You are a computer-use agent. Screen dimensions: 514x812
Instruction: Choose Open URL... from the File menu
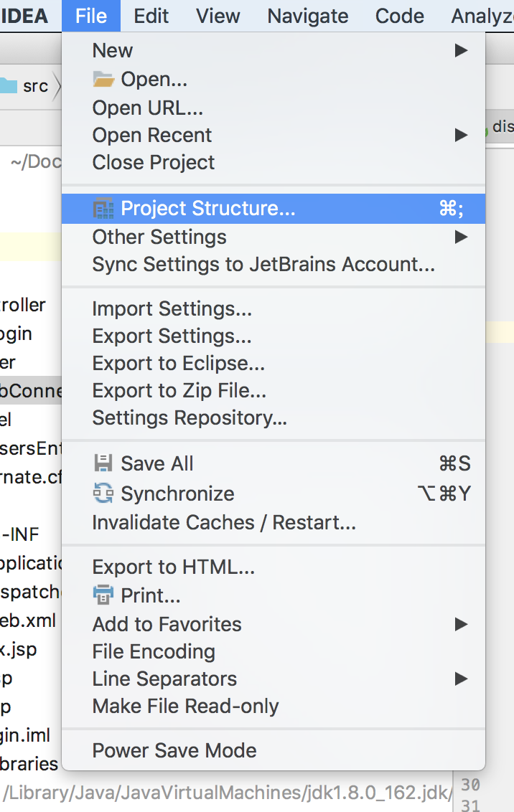pyautogui.click(x=273, y=108)
